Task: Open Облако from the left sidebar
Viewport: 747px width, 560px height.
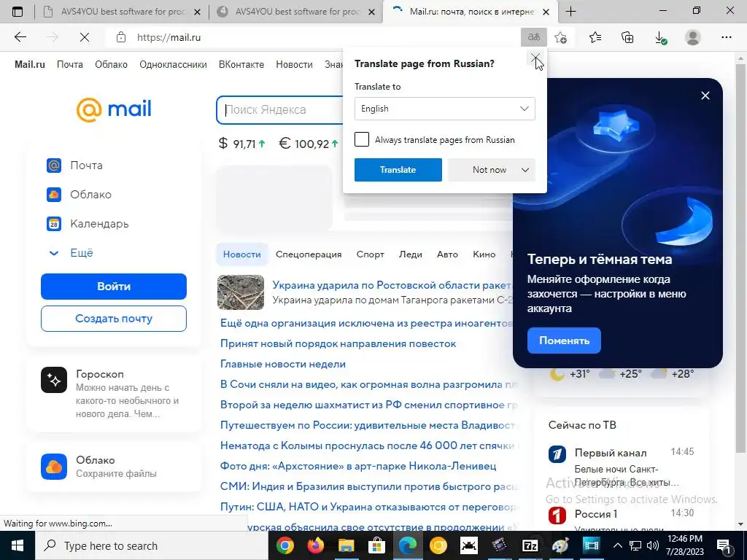Action: click(x=79, y=194)
